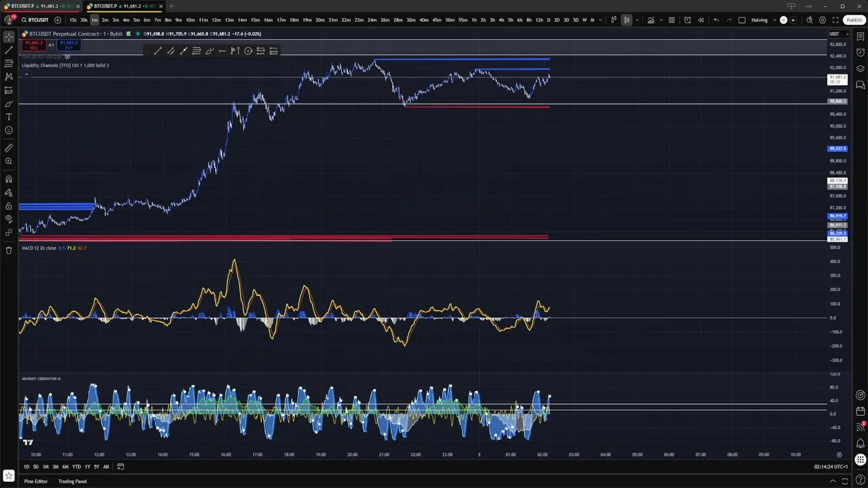868x488 pixels.
Task: Open the Pine Editor tab
Action: [36, 481]
